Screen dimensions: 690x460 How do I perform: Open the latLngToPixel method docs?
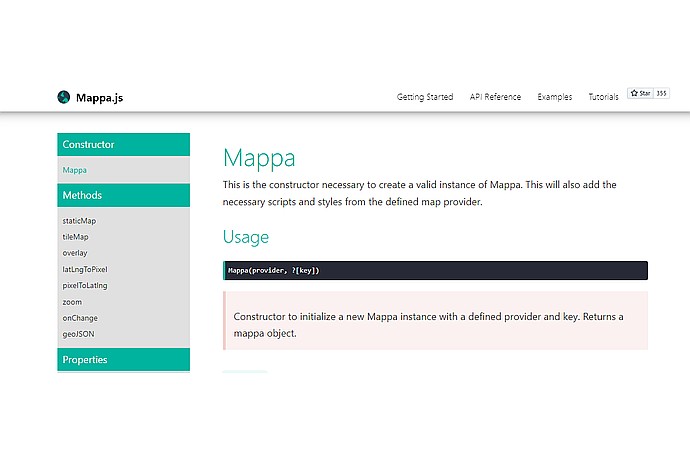(85, 269)
